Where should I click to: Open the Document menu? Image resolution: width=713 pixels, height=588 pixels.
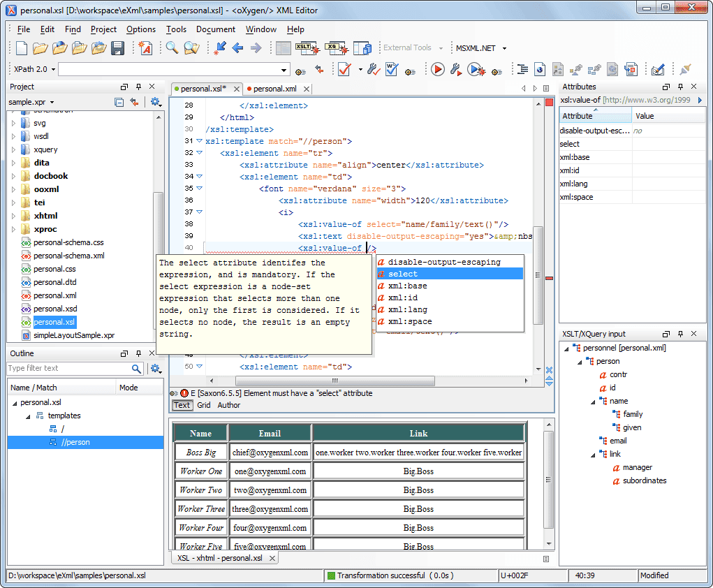coord(216,29)
